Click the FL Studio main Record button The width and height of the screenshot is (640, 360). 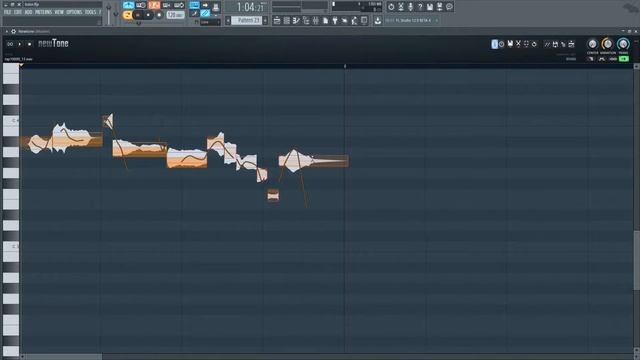coord(159,15)
